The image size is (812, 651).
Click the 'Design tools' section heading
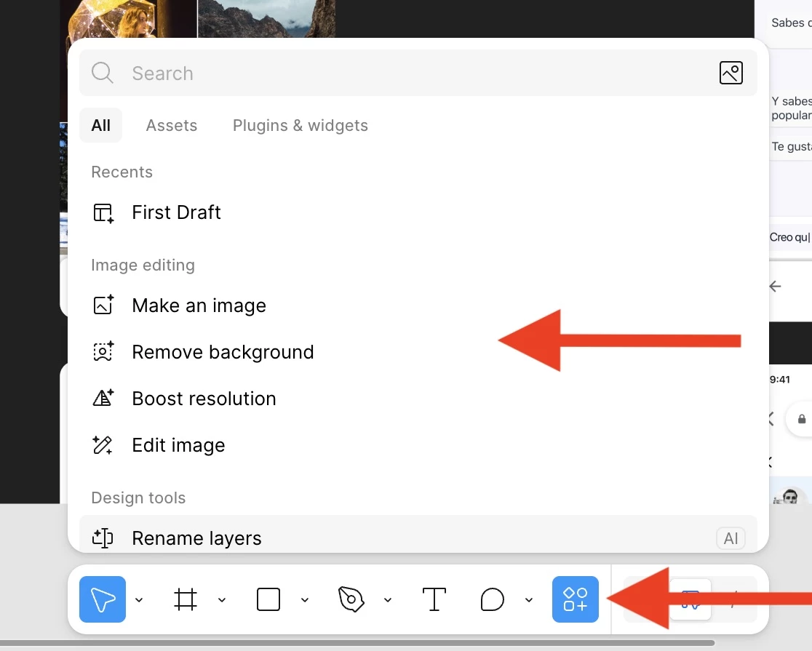(138, 498)
